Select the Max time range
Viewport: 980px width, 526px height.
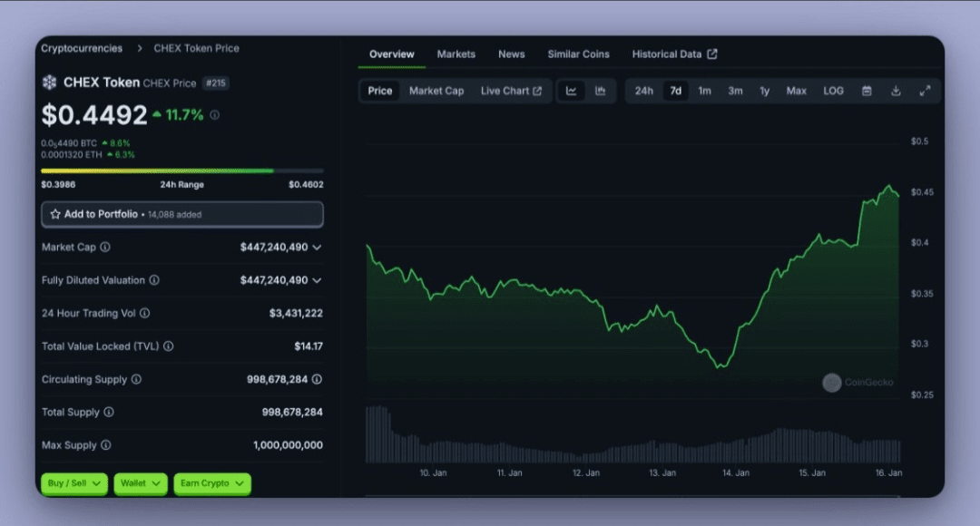(797, 91)
